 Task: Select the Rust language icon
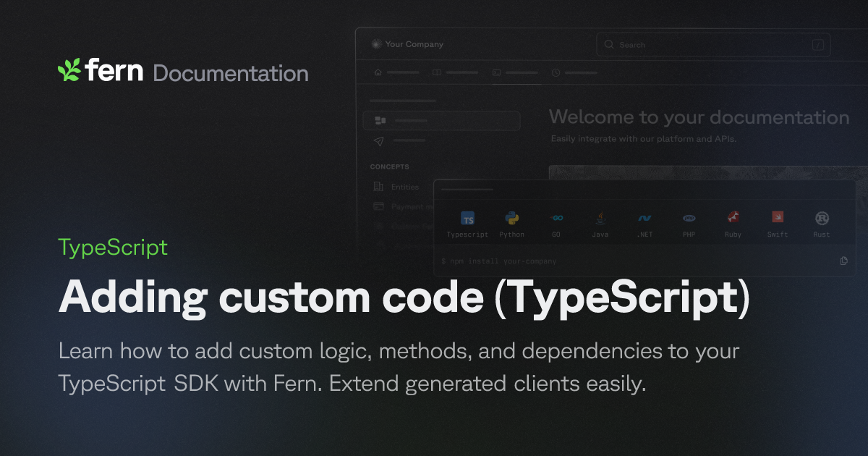(822, 218)
